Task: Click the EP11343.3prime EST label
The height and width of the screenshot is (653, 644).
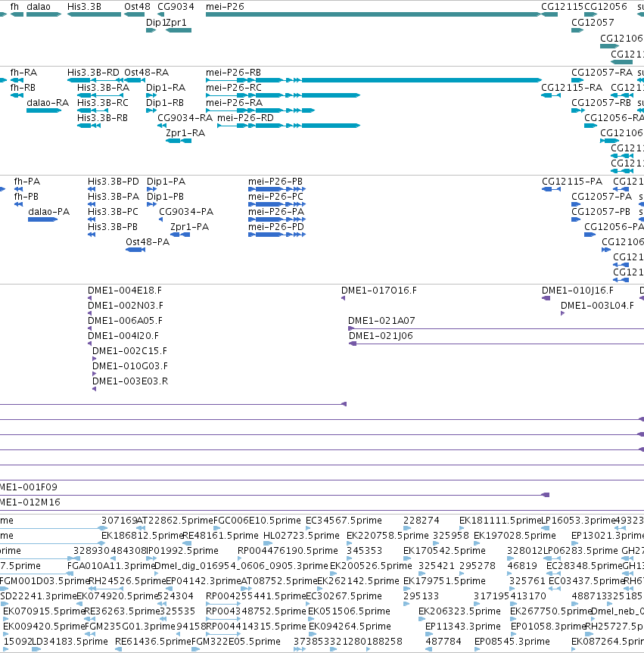Action: point(463,627)
